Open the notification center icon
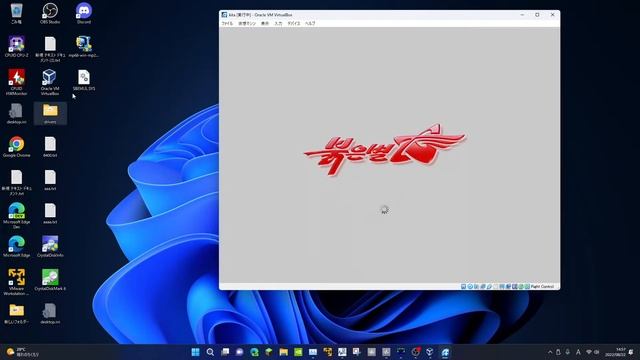 point(632,352)
